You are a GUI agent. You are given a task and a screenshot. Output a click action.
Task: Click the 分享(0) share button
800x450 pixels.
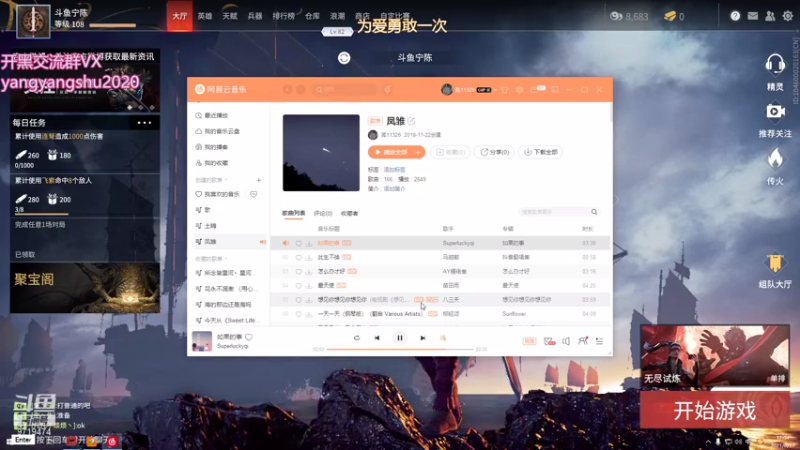(494, 152)
